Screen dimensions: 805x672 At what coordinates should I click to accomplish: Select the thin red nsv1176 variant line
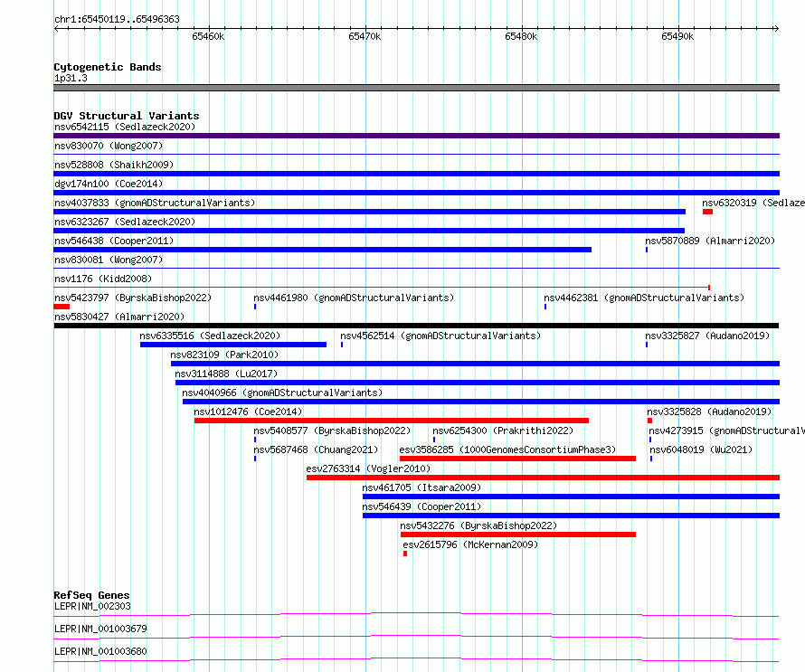[382, 288]
